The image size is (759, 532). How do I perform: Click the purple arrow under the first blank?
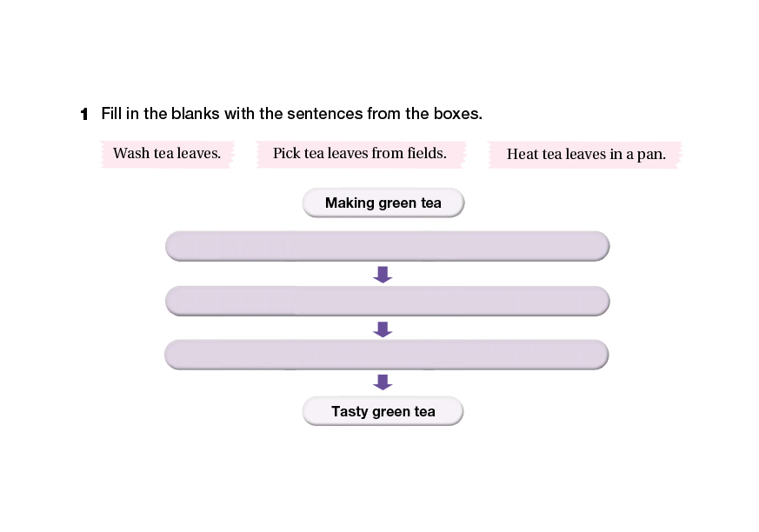point(383,275)
